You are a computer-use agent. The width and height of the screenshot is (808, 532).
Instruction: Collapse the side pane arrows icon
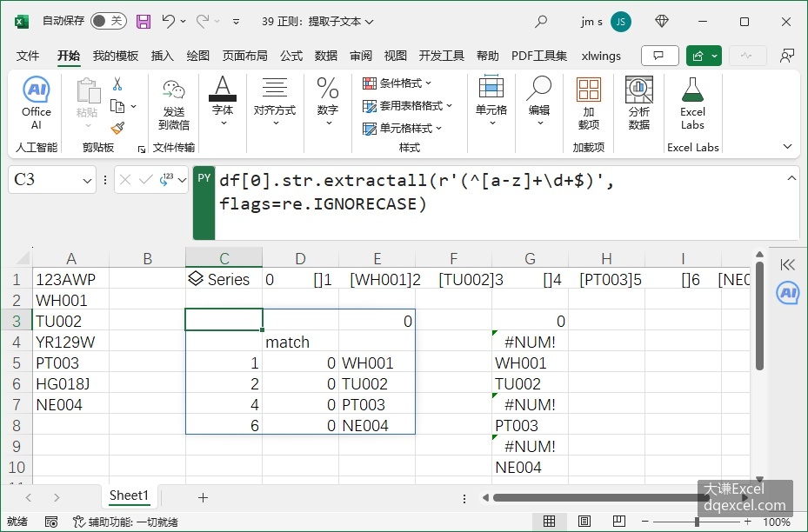click(x=787, y=265)
